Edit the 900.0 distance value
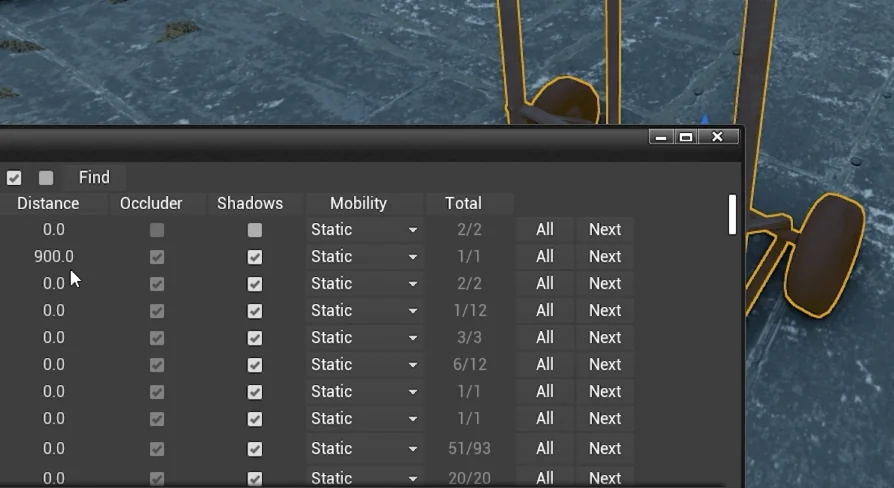 pos(54,257)
